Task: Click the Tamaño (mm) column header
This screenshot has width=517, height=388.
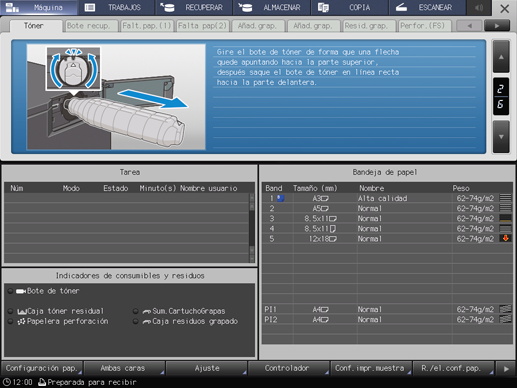Action: pos(315,188)
